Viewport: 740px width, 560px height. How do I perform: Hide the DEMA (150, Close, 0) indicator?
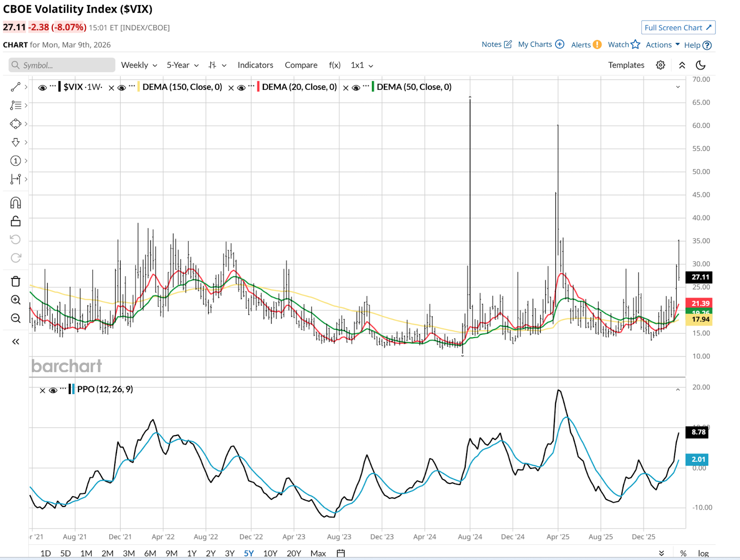click(x=122, y=87)
